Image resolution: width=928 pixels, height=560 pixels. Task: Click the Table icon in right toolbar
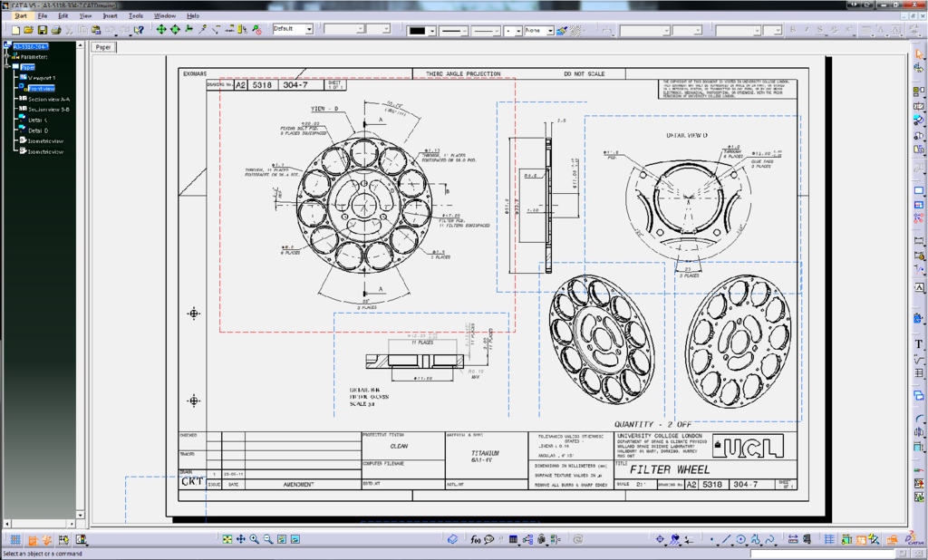[x=919, y=373]
